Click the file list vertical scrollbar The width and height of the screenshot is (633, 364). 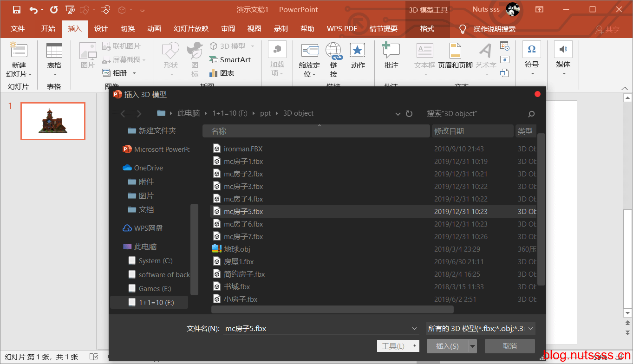click(541, 209)
